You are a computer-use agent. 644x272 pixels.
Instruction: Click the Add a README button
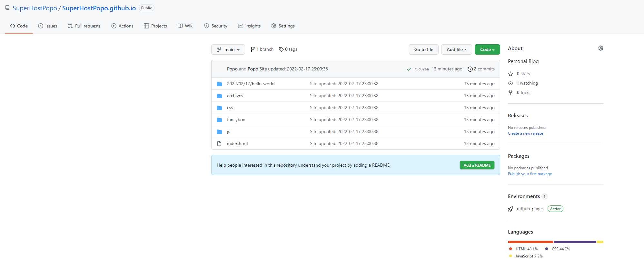(477, 165)
